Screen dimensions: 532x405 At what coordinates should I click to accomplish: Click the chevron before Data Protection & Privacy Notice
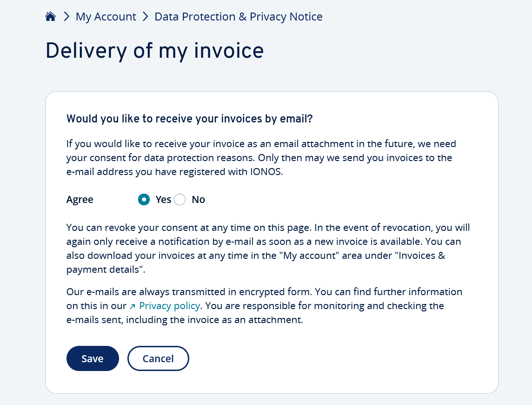tap(145, 16)
